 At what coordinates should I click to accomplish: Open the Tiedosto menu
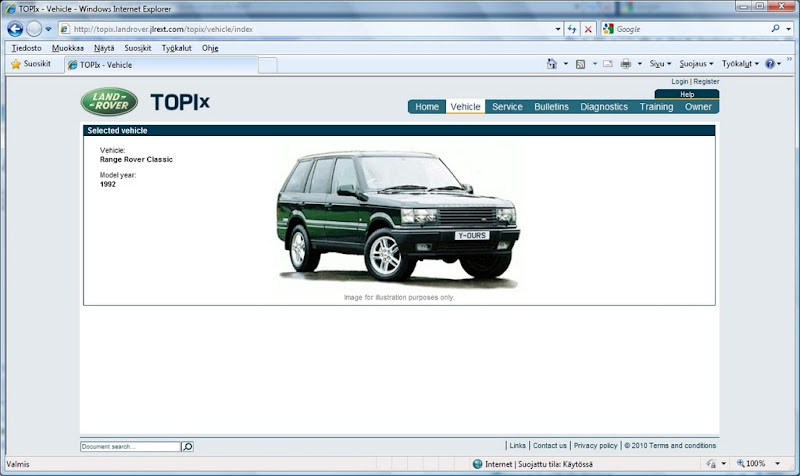pyautogui.click(x=27, y=48)
